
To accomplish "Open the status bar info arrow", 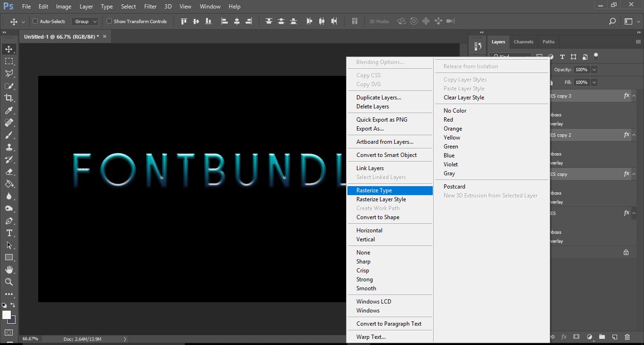I will pyautogui.click(x=124, y=339).
